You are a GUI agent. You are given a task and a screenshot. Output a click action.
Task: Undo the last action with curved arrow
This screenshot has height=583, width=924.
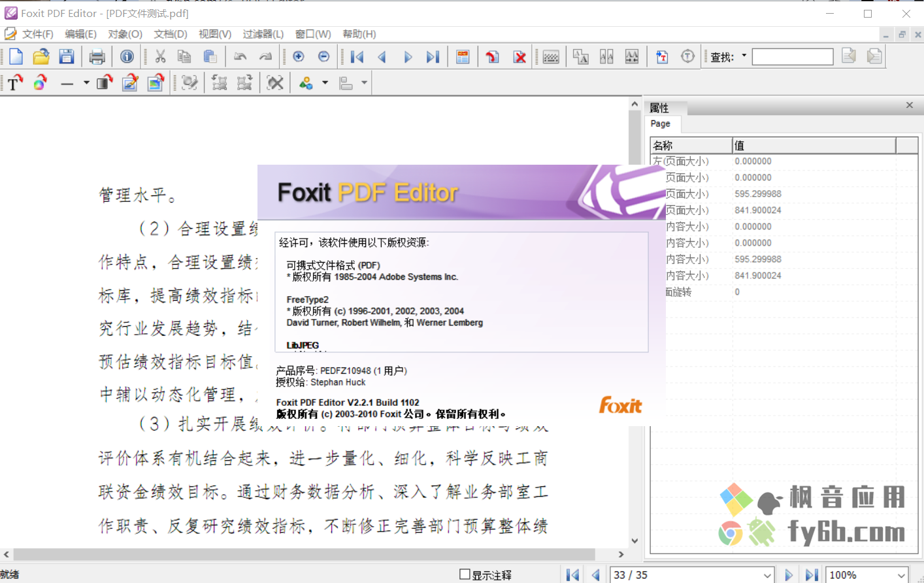pos(240,57)
